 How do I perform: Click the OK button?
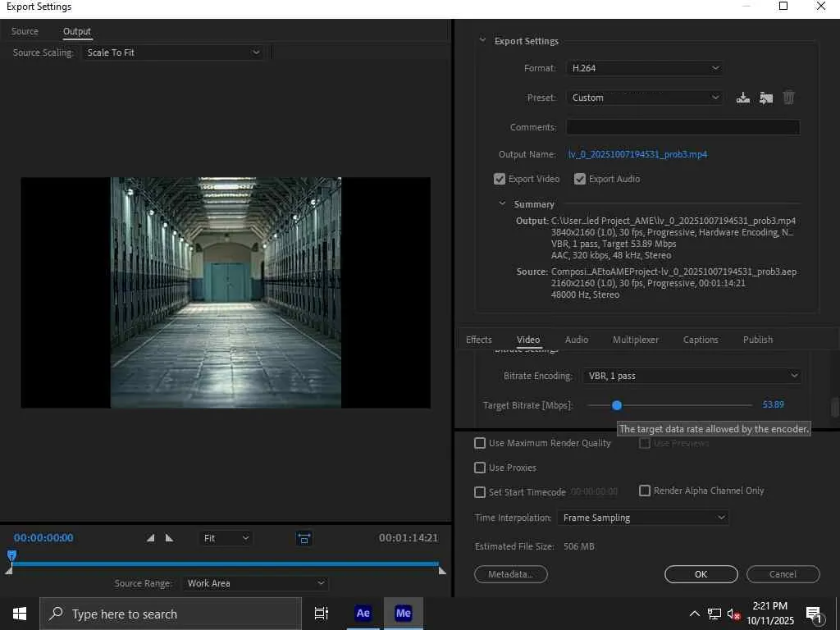[x=701, y=574]
